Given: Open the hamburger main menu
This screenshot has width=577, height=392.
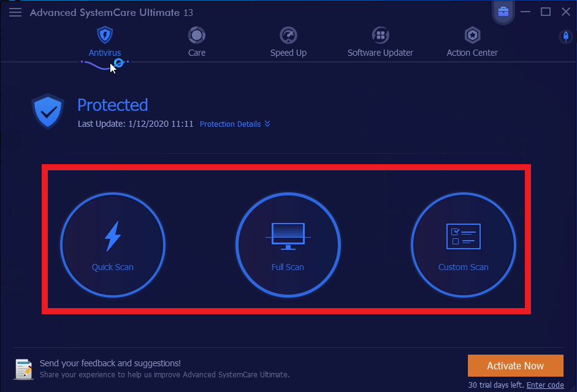Looking at the screenshot, I should (15, 12).
